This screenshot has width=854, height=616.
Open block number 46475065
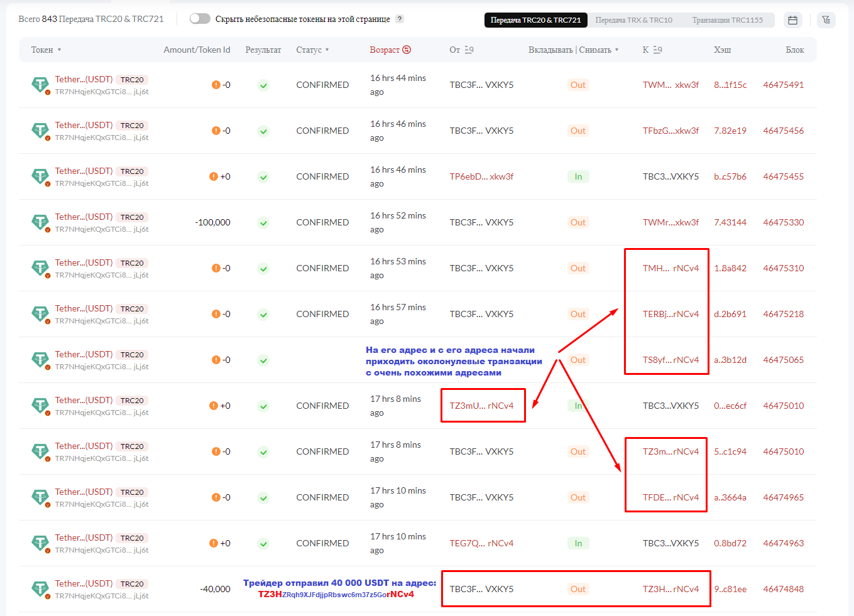pyautogui.click(x=784, y=360)
